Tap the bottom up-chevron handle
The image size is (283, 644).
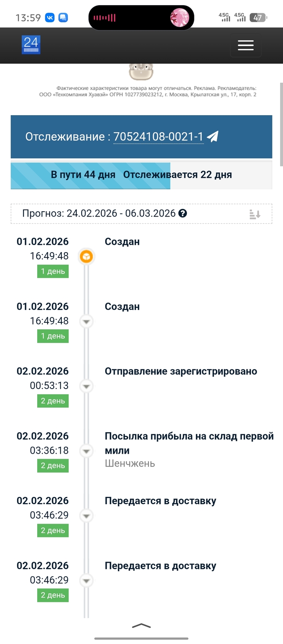(x=141, y=626)
